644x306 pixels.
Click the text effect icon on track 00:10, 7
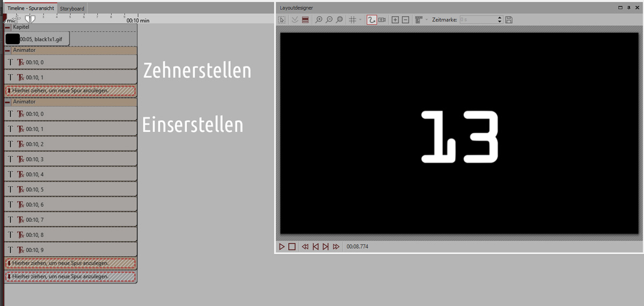(x=21, y=220)
